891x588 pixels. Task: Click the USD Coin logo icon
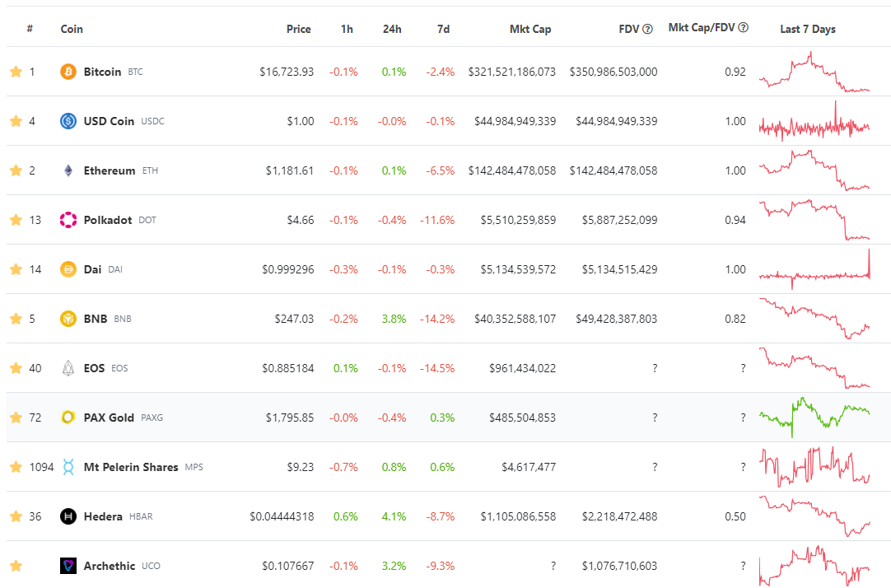pyautogui.click(x=68, y=121)
